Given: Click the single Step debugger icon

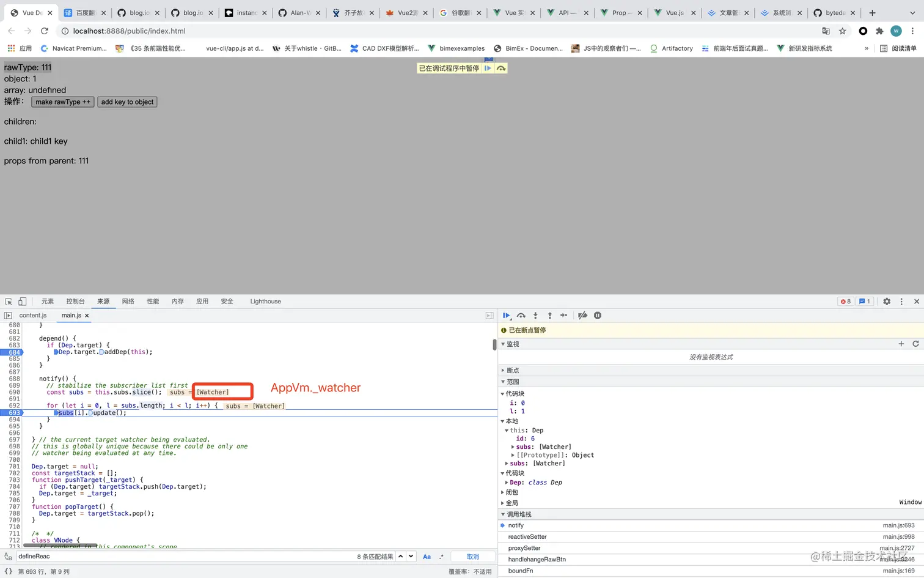Looking at the screenshot, I should point(563,316).
